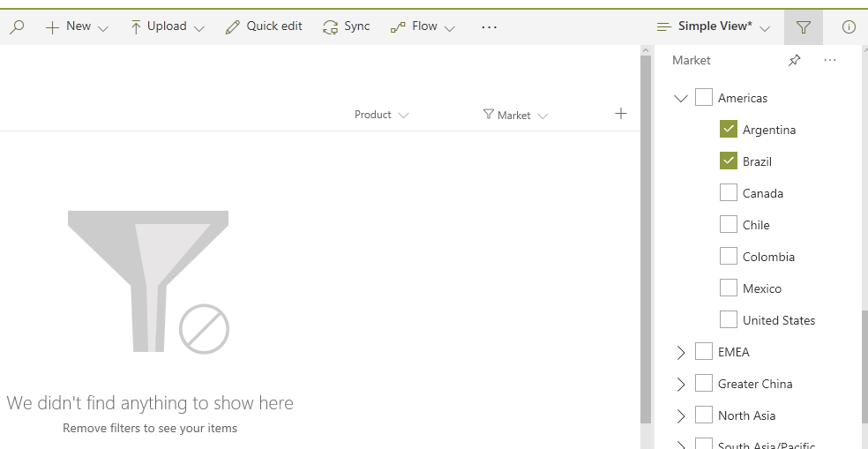Expand the EMEA group

680,352
